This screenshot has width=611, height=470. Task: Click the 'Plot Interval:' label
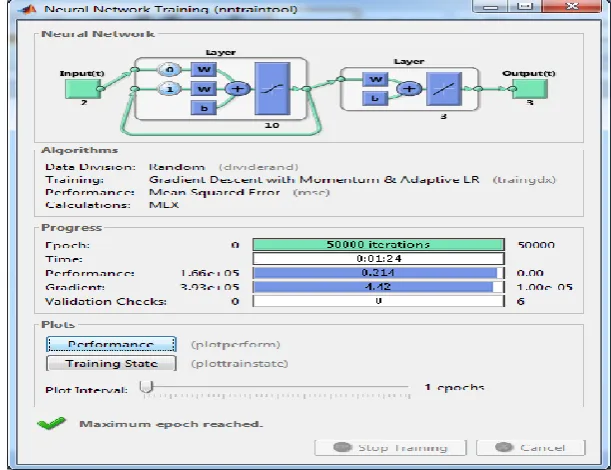click(x=86, y=390)
